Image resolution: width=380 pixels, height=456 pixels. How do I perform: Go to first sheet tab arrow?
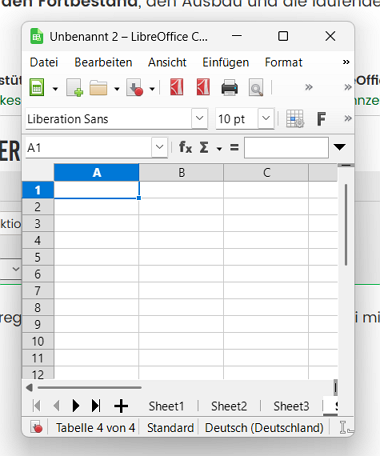37,406
